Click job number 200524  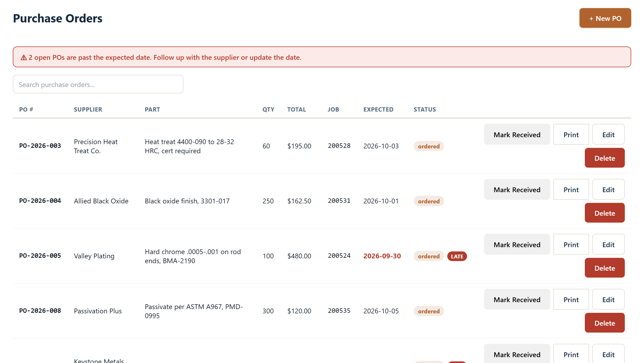(x=339, y=256)
